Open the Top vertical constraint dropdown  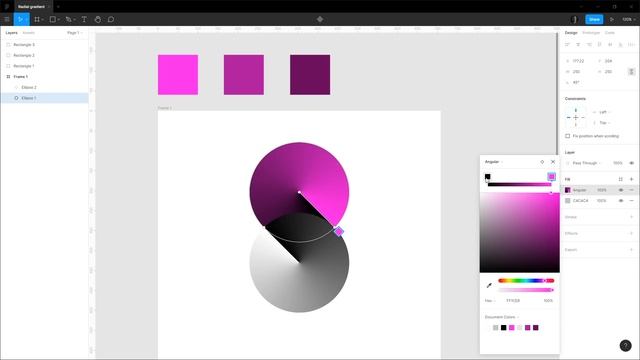(x=604, y=123)
